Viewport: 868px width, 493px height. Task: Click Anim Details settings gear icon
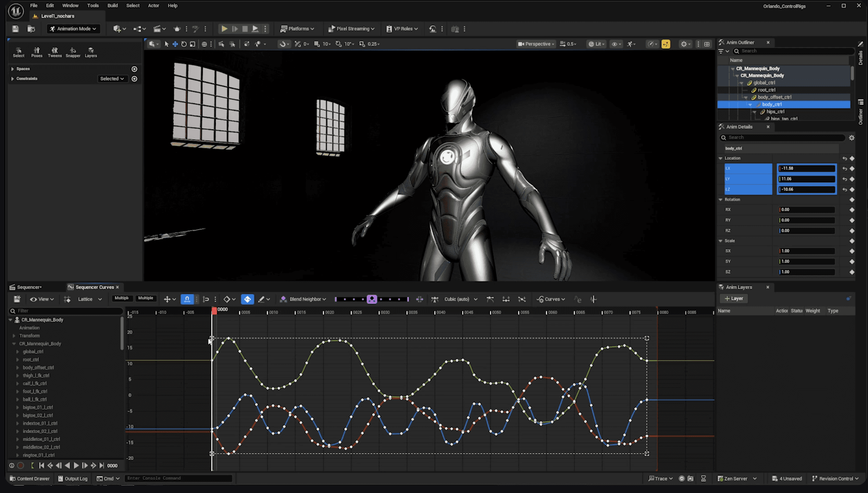pyautogui.click(x=852, y=137)
